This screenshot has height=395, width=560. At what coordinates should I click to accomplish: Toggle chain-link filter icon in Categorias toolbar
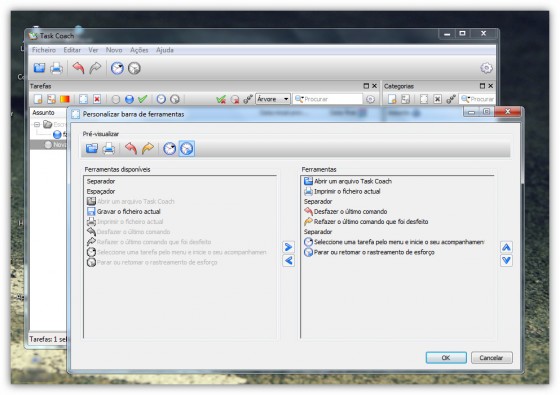click(x=451, y=99)
